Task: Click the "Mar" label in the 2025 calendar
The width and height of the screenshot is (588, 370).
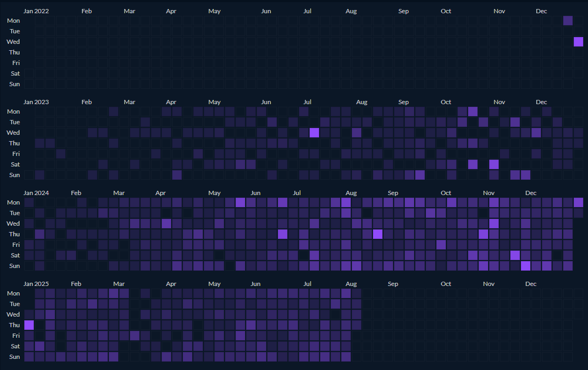Action: (x=119, y=284)
